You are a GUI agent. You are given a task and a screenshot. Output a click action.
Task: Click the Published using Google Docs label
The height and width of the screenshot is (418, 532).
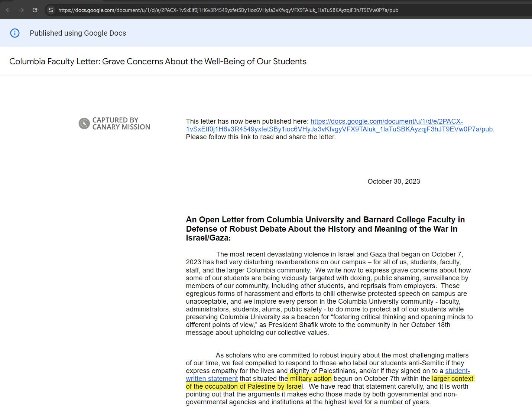tap(78, 33)
